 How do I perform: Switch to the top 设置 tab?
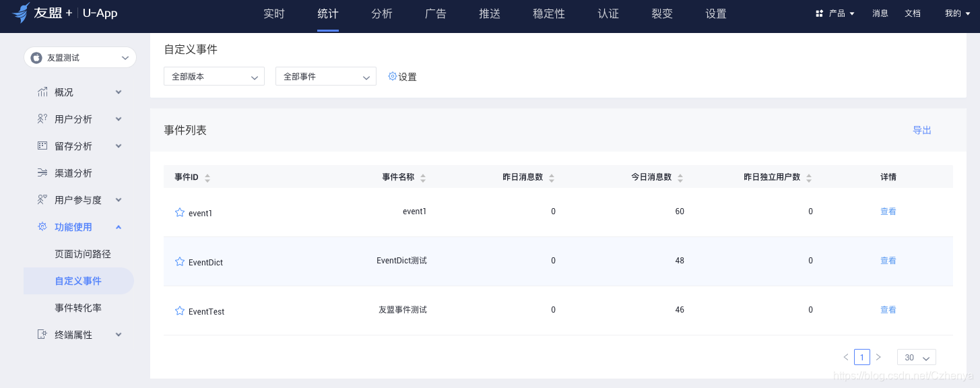coord(716,14)
